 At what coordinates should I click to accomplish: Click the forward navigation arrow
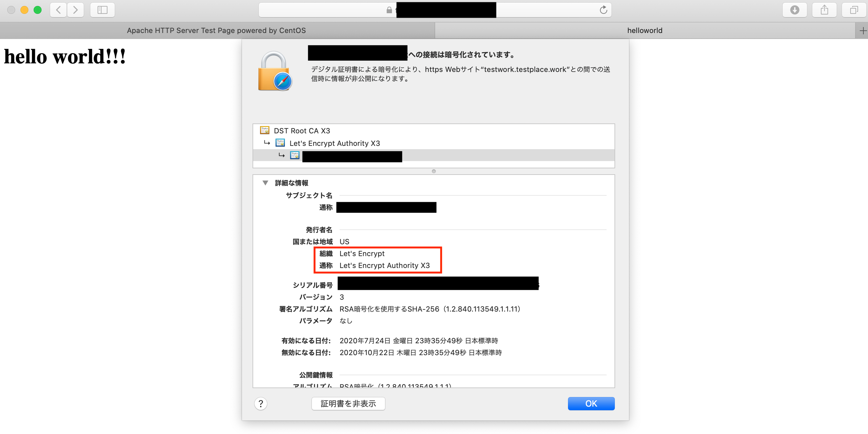tap(75, 10)
